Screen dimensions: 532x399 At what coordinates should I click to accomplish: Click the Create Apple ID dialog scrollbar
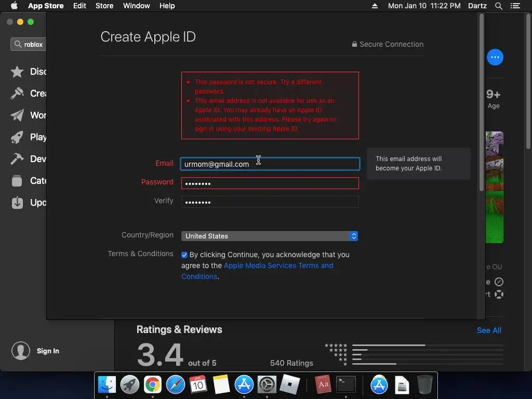tap(482, 102)
